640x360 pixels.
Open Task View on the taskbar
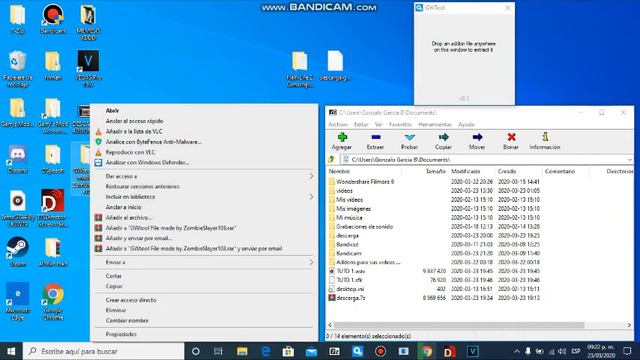click(x=218, y=351)
